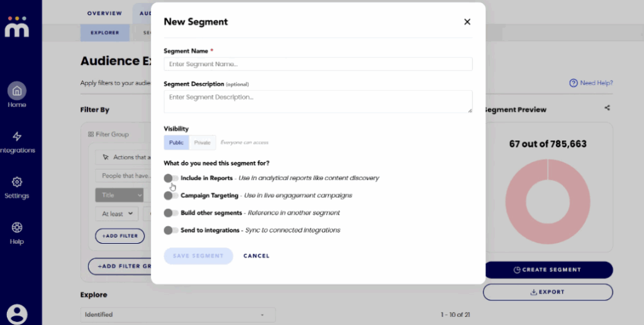Enable the Build other segments toggle
The width and height of the screenshot is (644, 325).
pos(170,213)
